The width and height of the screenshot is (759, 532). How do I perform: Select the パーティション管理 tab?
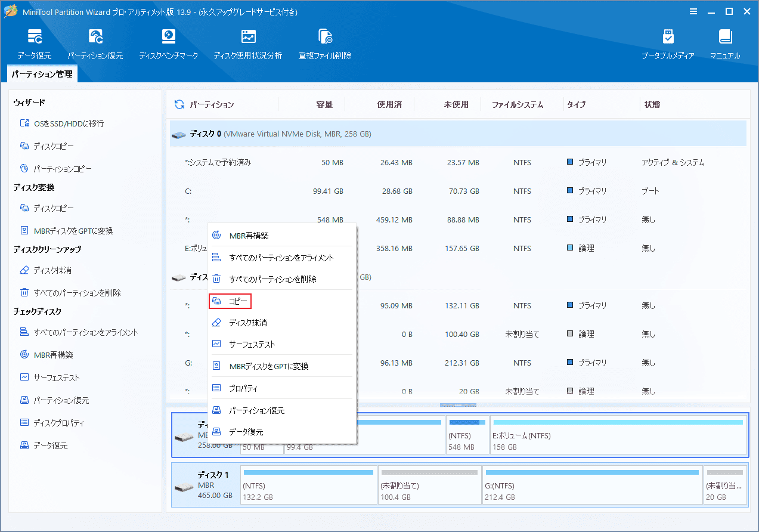42,75
